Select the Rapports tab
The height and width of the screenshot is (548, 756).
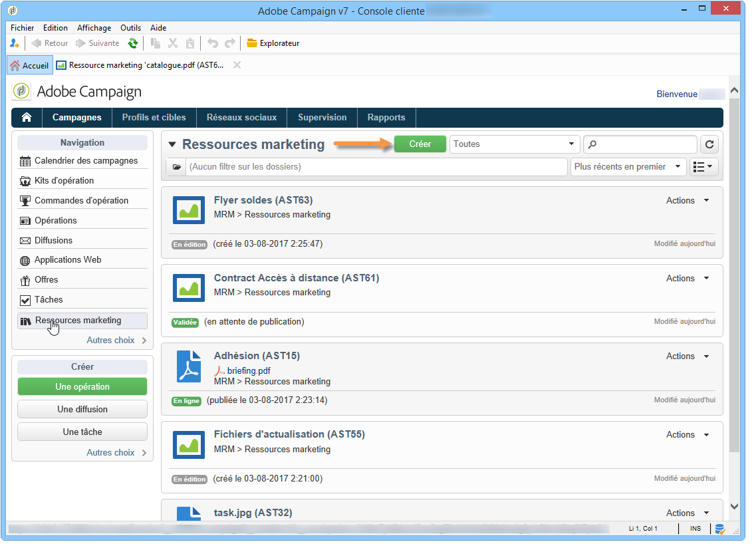tap(386, 118)
